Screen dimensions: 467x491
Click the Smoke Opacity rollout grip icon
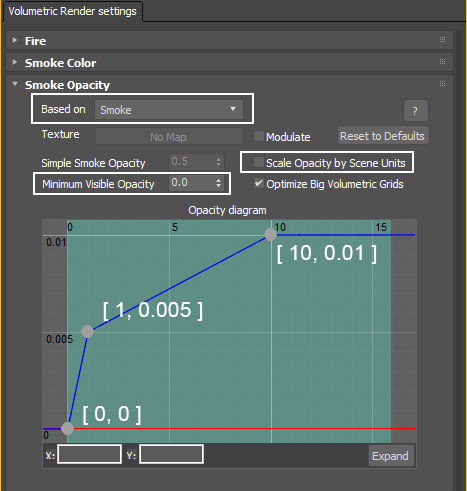tap(442, 83)
